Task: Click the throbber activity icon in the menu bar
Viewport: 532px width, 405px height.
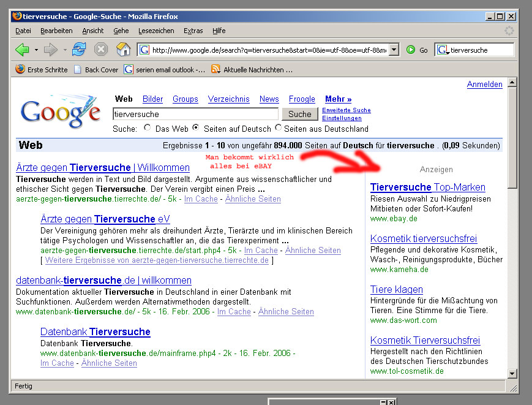Action: 509,31
